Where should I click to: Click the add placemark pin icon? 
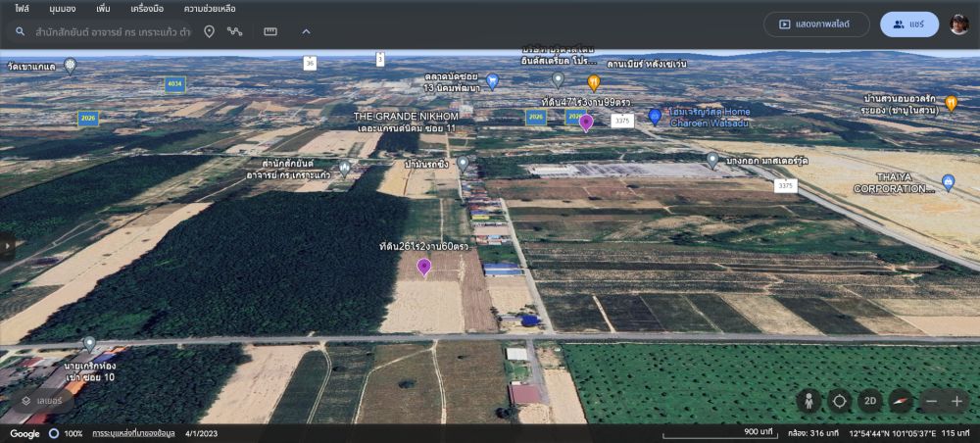209,31
